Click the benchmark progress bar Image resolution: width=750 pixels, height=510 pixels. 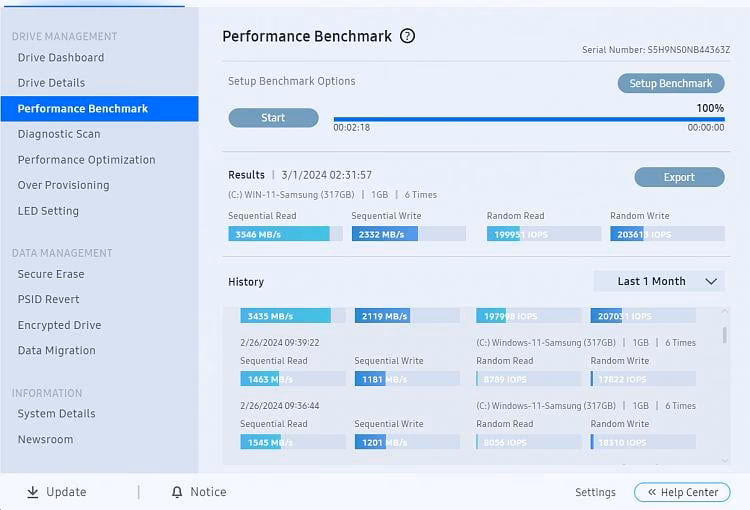[x=529, y=119]
